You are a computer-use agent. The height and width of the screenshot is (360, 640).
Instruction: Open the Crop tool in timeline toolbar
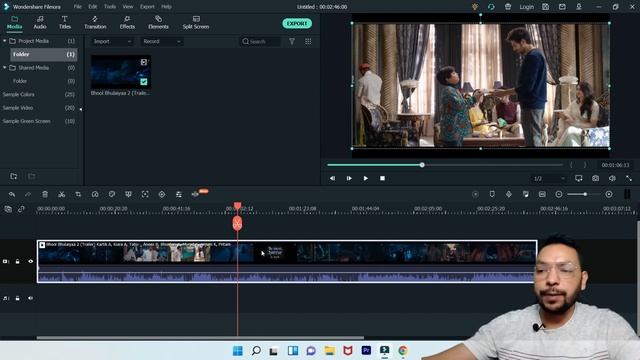pyautogui.click(x=78, y=194)
